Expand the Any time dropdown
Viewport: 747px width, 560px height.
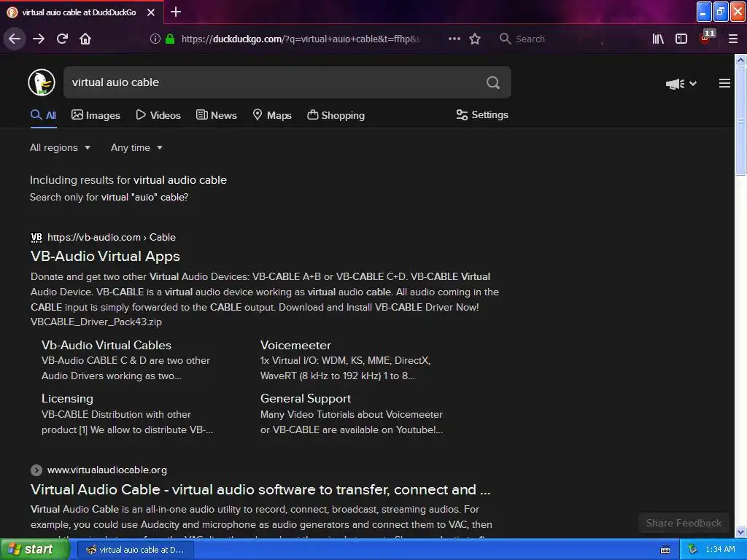pos(136,147)
